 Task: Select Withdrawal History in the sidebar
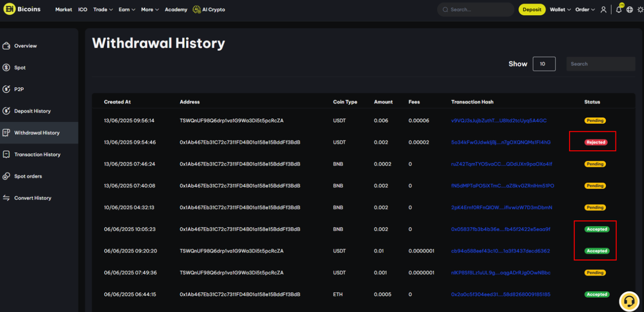39,133
